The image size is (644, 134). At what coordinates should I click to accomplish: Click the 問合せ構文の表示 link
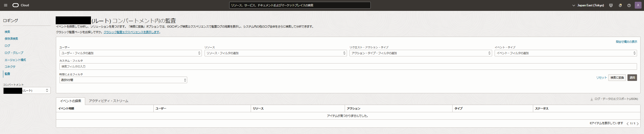click(626, 42)
